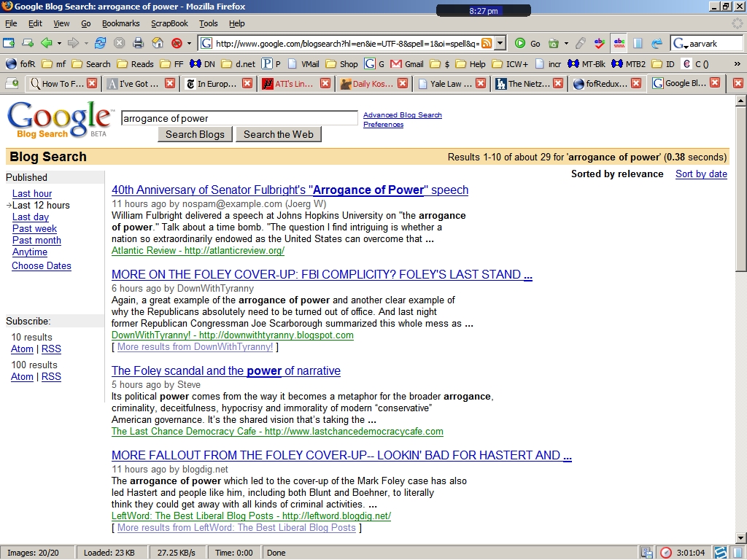
Task: Open the dropdown next to the red blocker icon
Action: coord(189,43)
